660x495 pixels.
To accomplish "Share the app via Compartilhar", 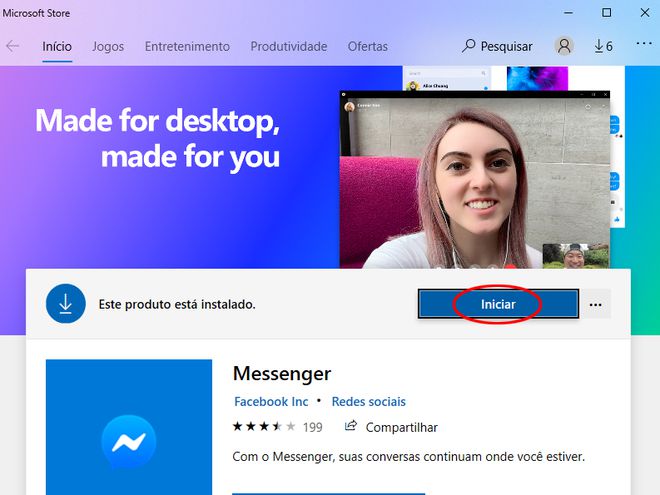I will tap(391, 427).
